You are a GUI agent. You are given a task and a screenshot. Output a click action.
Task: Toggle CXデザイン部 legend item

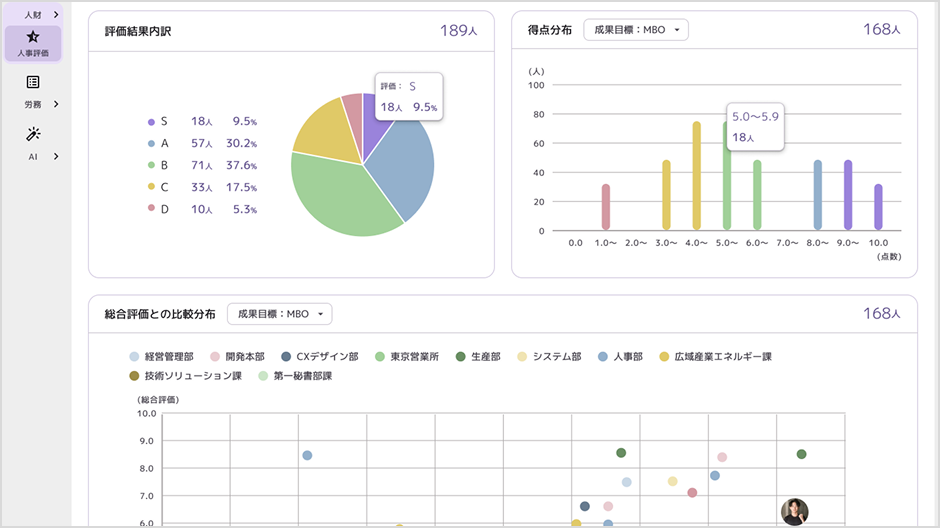320,357
